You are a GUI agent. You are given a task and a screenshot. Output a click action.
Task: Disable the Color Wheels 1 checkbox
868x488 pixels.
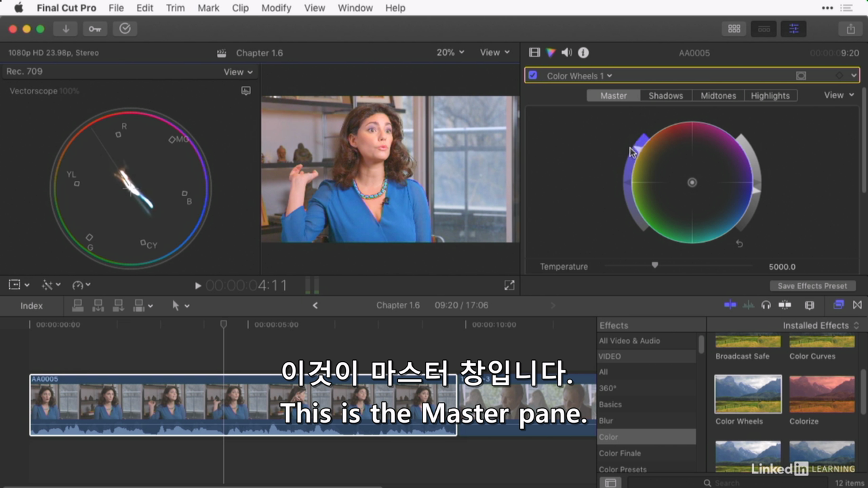click(533, 75)
